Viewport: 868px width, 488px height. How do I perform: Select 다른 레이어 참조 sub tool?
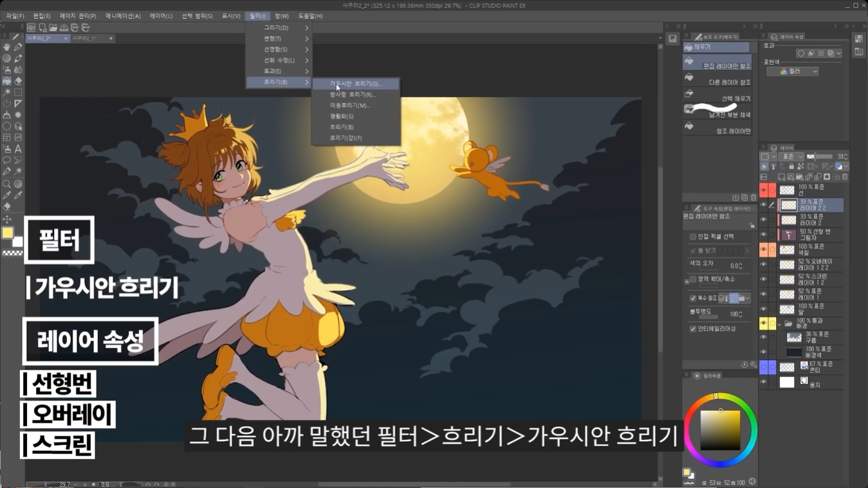point(717,79)
